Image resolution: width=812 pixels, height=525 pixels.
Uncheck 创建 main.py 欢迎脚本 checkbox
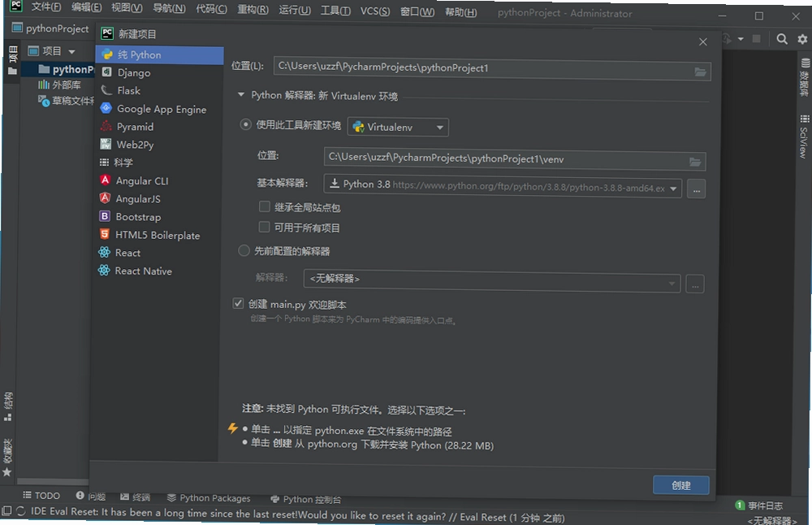238,304
